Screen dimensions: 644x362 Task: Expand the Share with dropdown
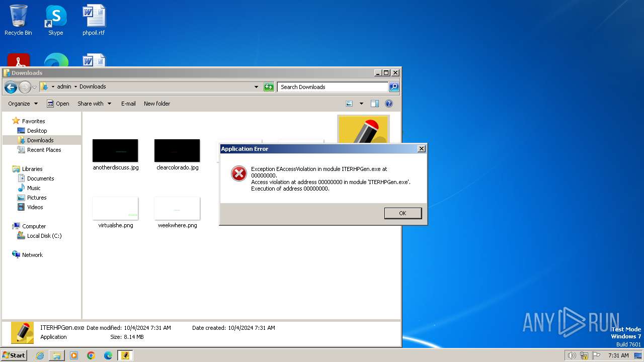pyautogui.click(x=94, y=104)
